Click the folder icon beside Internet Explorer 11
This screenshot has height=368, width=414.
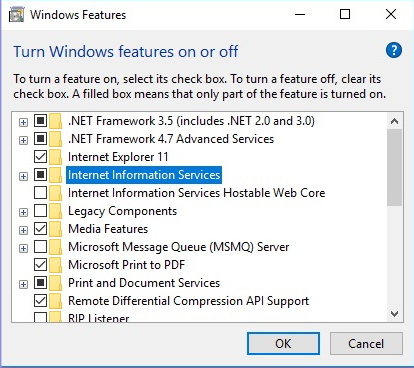(55, 157)
